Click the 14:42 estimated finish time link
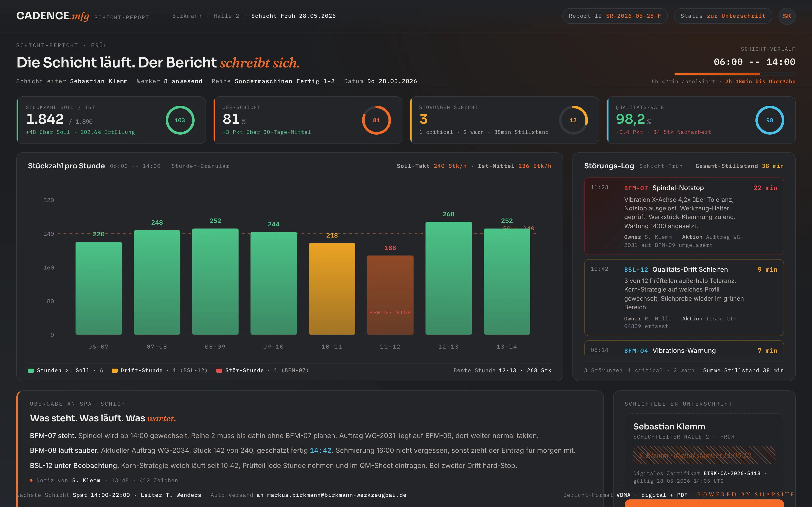 point(320,450)
